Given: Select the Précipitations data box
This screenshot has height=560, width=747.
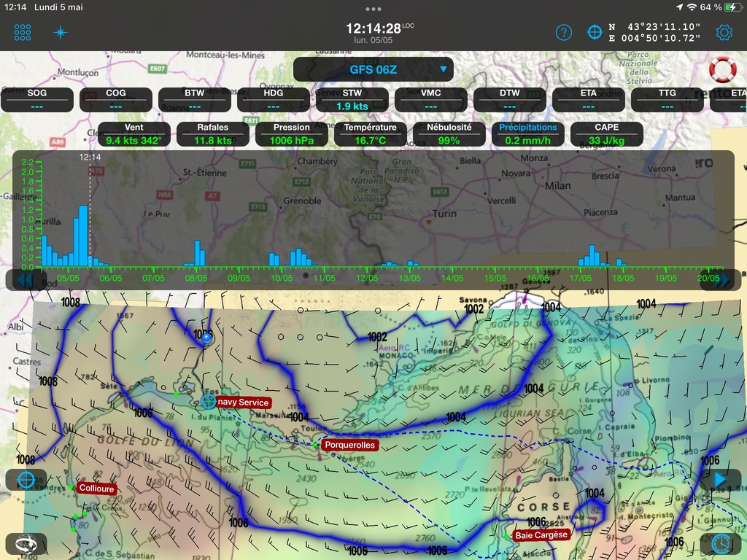Looking at the screenshot, I should click(x=528, y=134).
